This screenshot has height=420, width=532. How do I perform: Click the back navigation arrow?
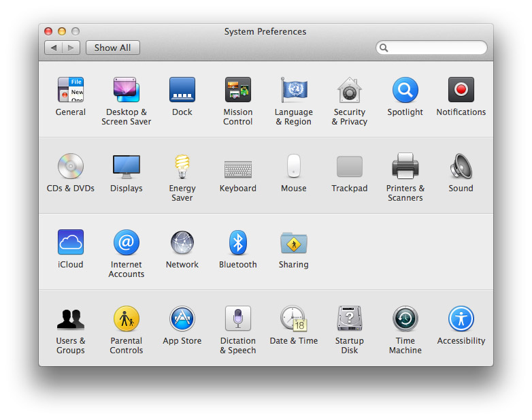tap(54, 48)
